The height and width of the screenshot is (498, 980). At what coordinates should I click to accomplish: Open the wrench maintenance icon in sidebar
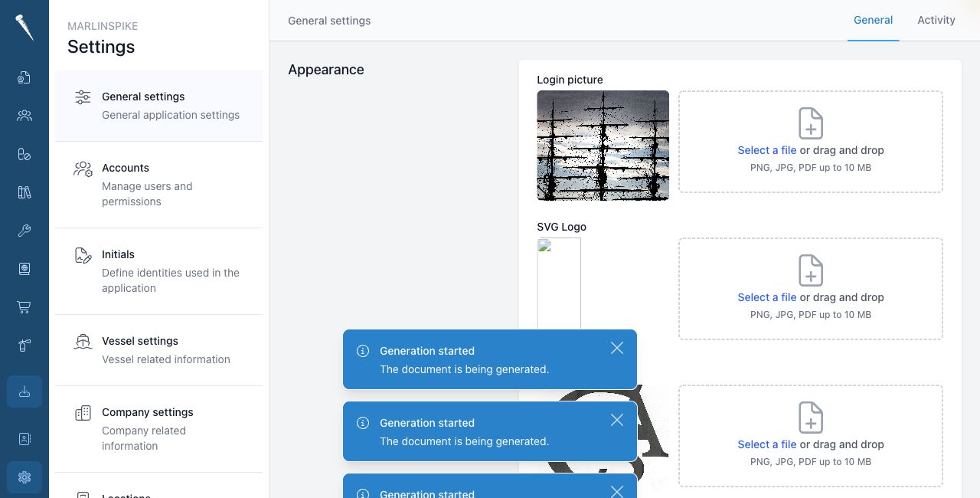click(24, 231)
